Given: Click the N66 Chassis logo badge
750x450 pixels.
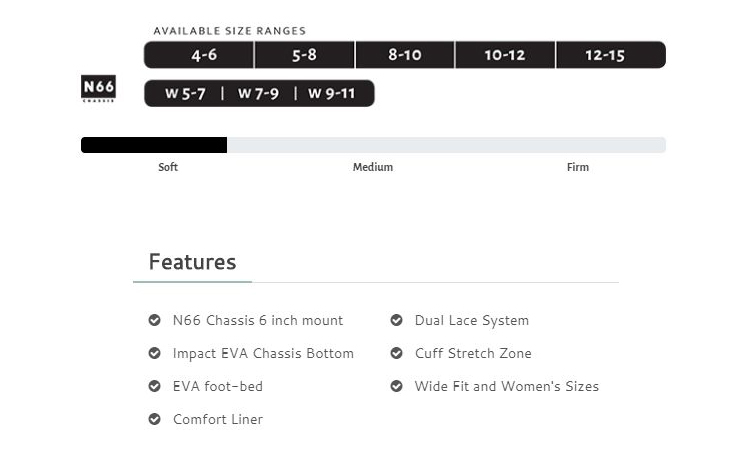Looking at the screenshot, I should [98, 89].
